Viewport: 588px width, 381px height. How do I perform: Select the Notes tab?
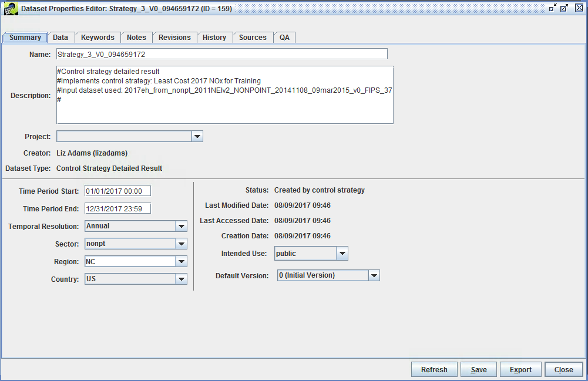click(x=136, y=37)
